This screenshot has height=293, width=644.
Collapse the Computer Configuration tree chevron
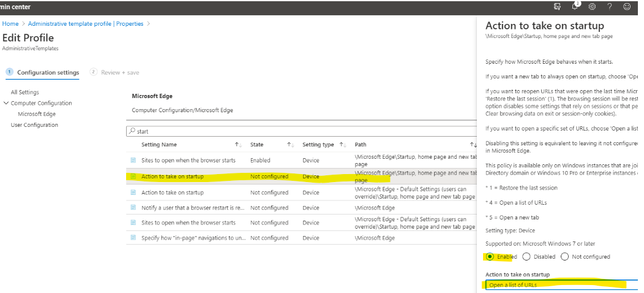coord(6,103)
